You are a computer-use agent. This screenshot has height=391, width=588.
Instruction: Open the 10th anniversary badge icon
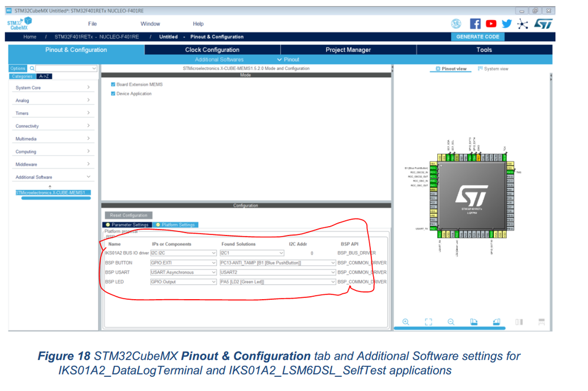tap(456, 24)
